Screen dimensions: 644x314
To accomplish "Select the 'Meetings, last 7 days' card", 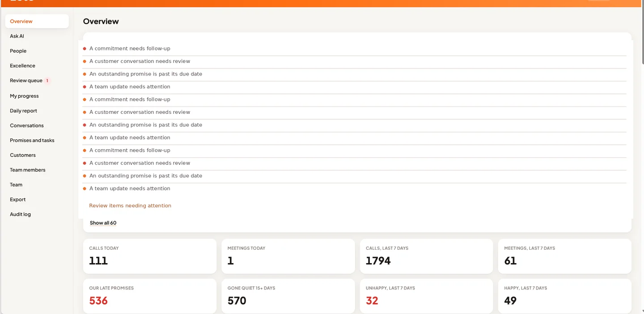I will point(565,256).
